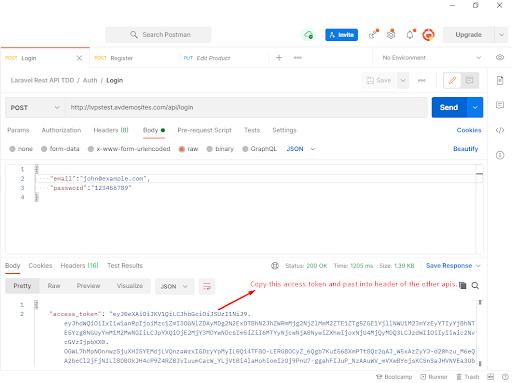512x383 pixels.
Task: Switch to the Register request tab
Action: (134, 58)
